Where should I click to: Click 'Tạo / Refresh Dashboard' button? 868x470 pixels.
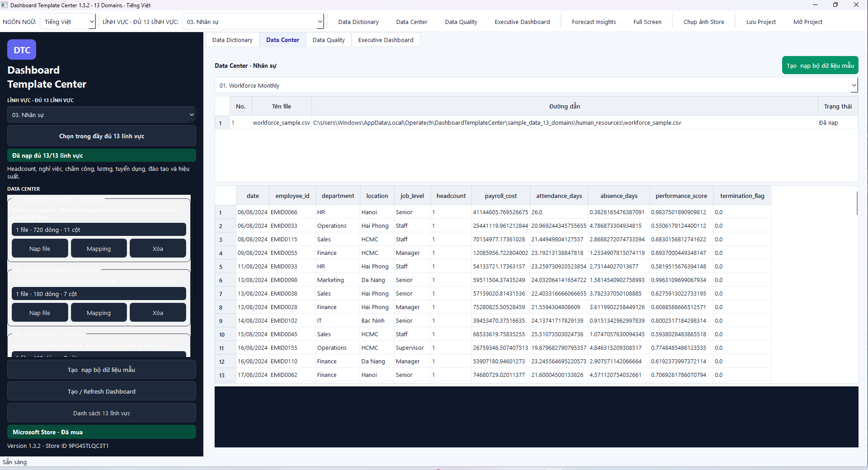[x=102, y=391]
